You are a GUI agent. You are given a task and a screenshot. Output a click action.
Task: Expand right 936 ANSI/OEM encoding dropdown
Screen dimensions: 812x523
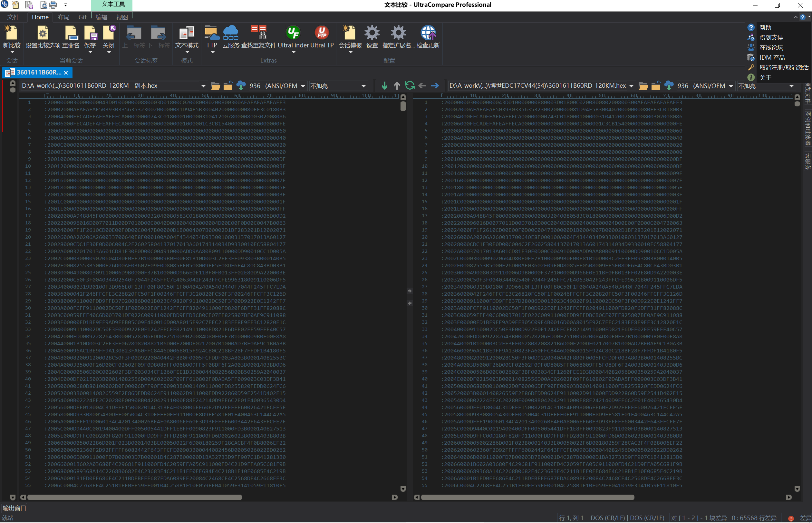pyautogui.click(x=730, y=86)
